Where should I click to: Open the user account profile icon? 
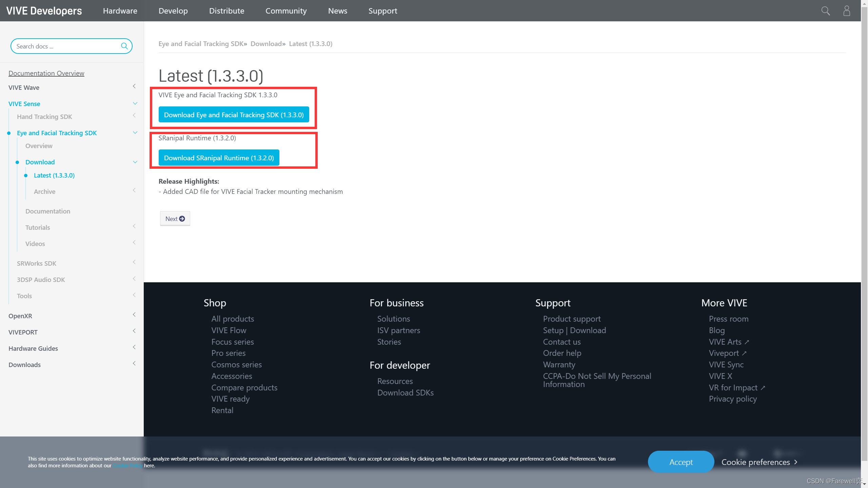847,11
